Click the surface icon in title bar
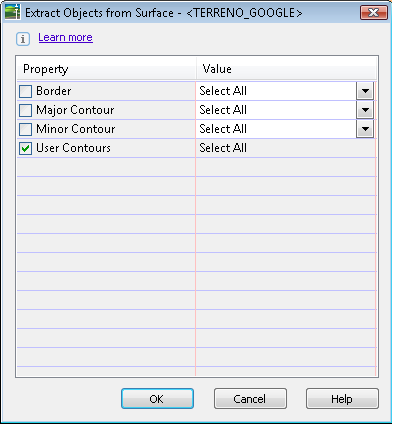The height and width of the screenshot is (424, 393). point(12,12)
